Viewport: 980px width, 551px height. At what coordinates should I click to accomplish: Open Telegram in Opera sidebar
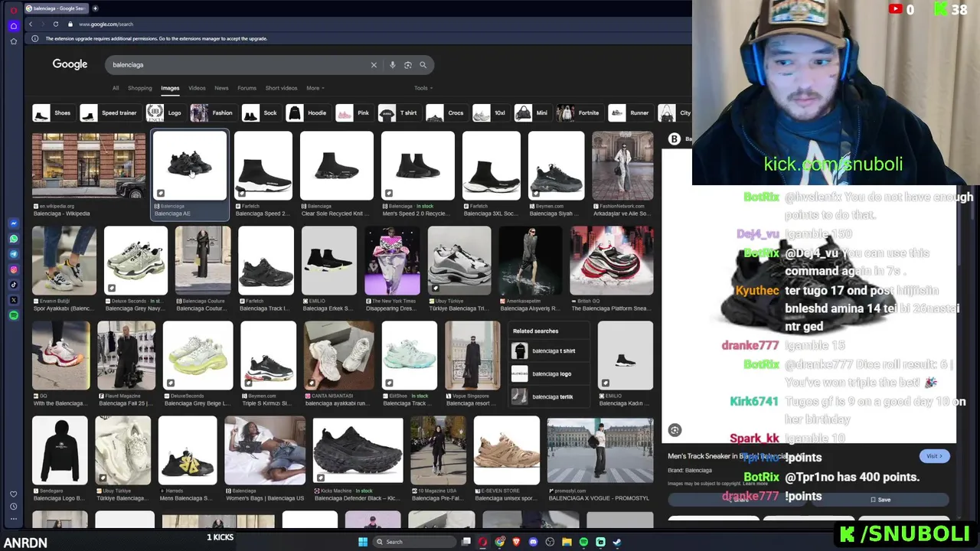14,254
